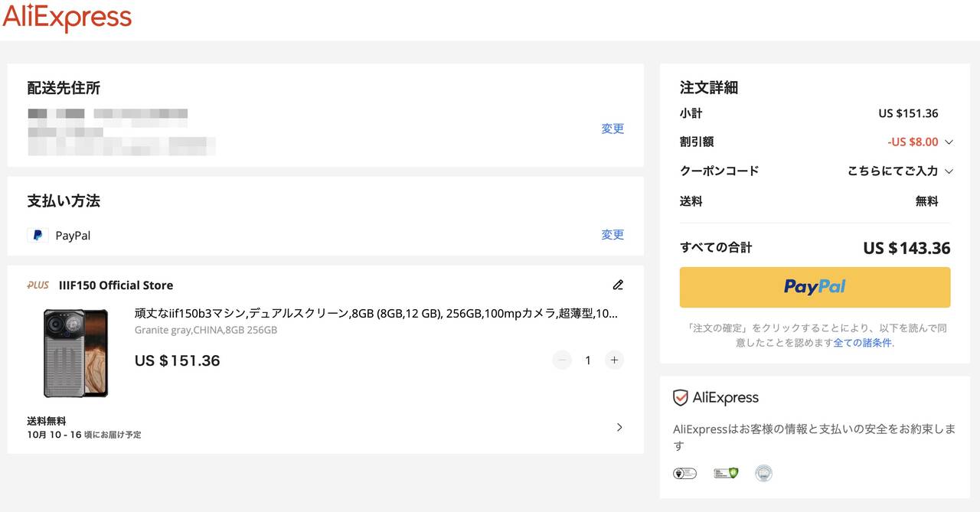Click the AliExpress shield security icon

[680, 398]
